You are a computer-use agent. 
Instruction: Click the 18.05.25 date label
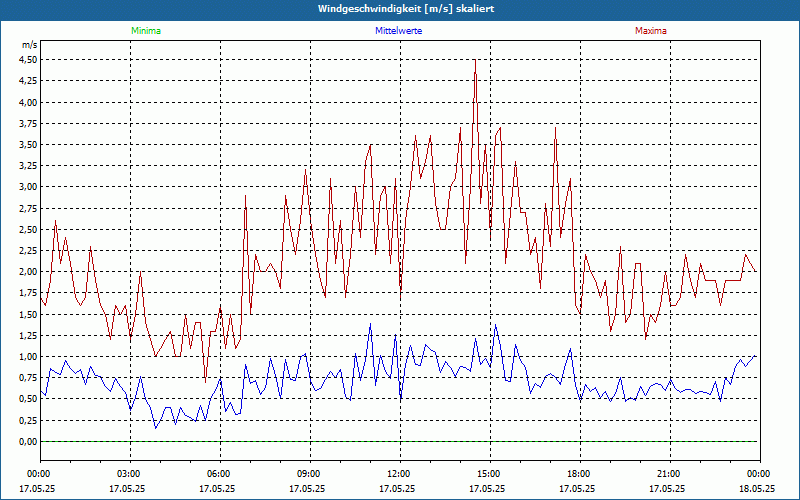(758, 489)
